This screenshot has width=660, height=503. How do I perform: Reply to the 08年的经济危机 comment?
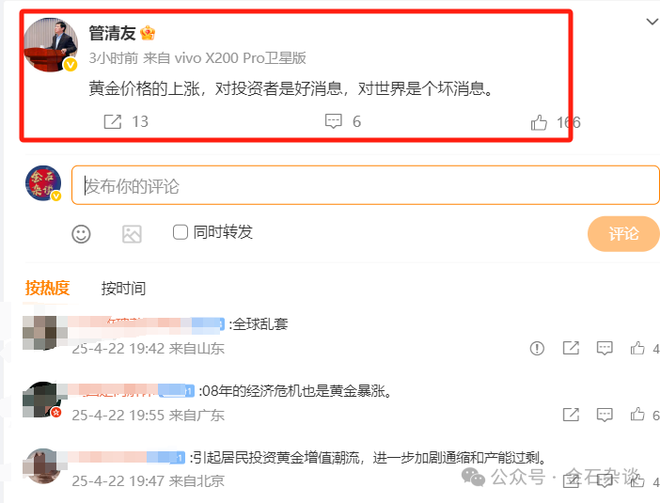click(604, 415)
